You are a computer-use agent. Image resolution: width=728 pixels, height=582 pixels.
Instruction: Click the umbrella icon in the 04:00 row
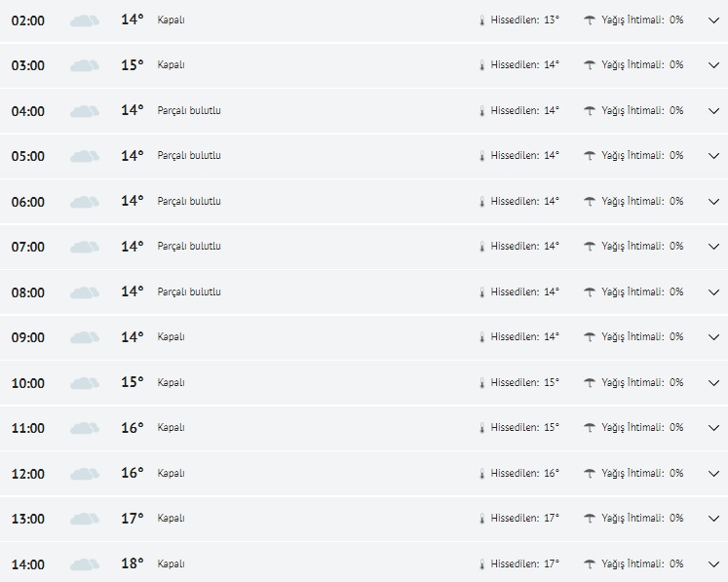[590, 110]
